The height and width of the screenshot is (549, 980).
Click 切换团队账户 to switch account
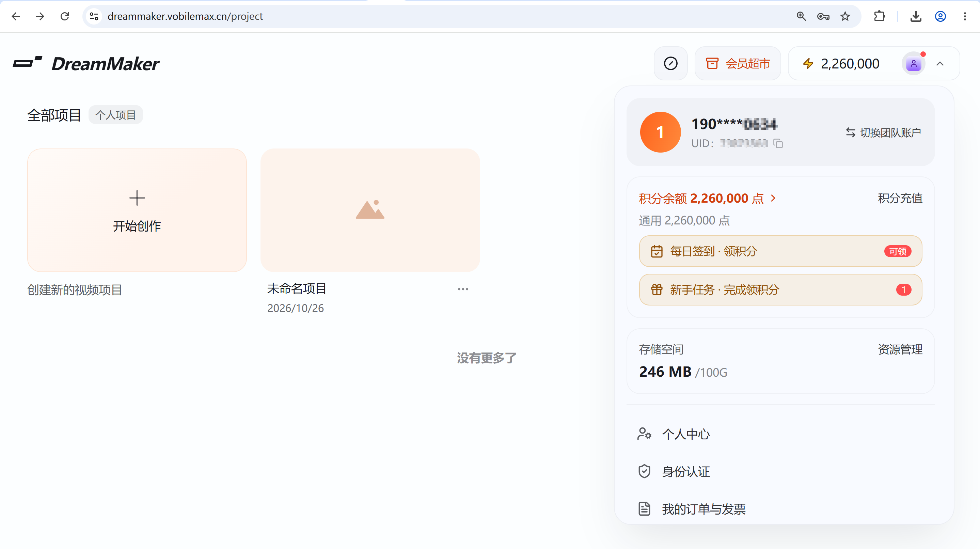pos(883,132)
